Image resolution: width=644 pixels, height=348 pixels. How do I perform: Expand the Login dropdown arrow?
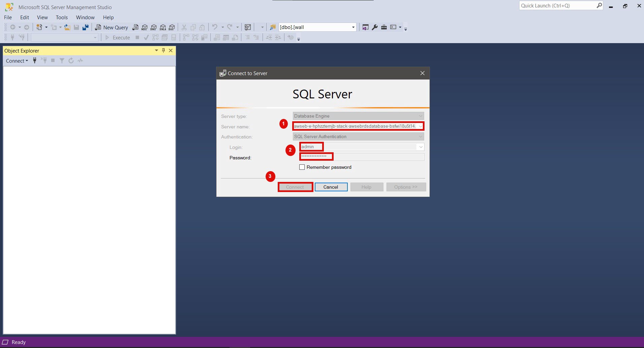[x=420, y=147]
